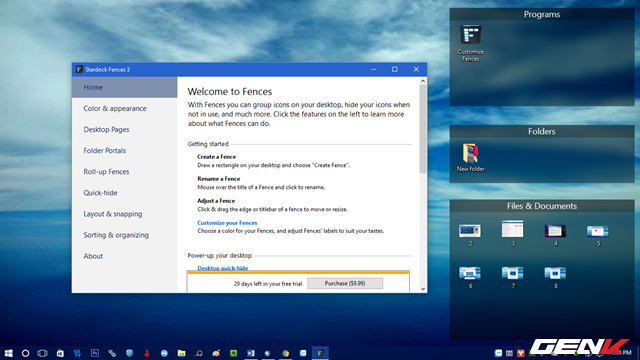Close the Stardock Fences window
This screenshot has width=640, height=360.
pos(416,69)
